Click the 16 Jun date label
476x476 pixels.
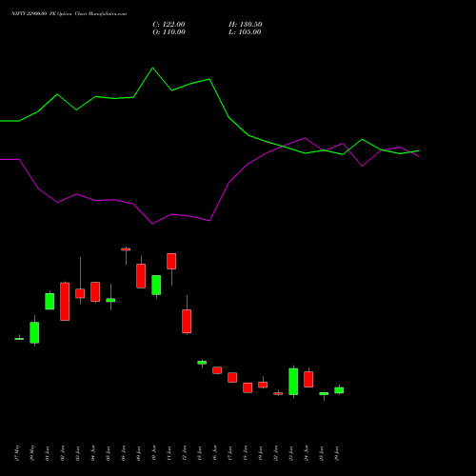[215, 453]
